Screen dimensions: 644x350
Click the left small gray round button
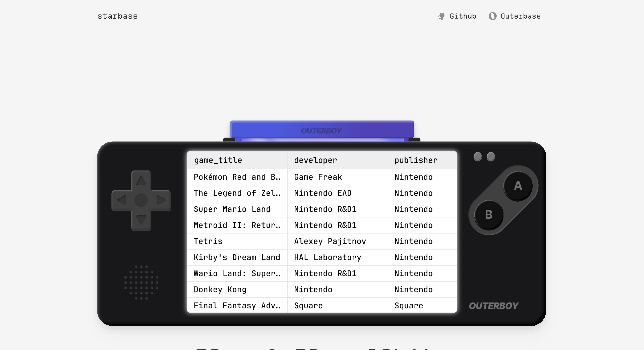click(478, 156)
